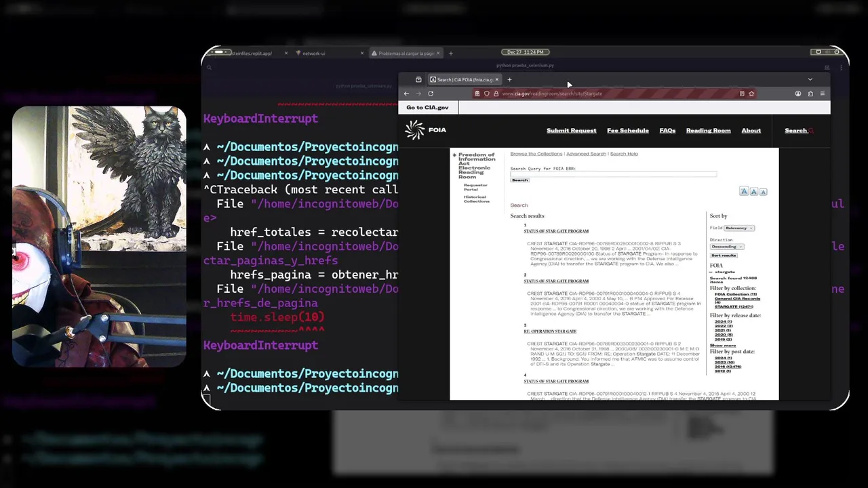This screenshot has width=868, height=488.
Task: Open the system status menu top right
Action: [827, 52]
